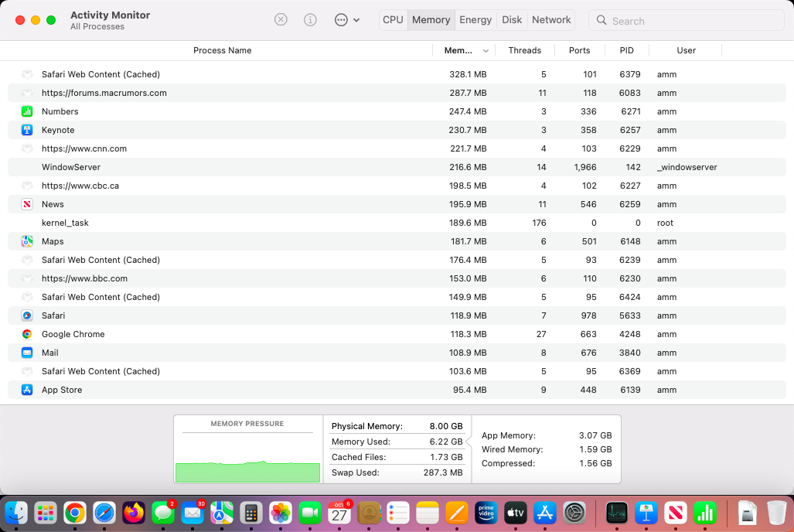This screenshot has height=532, width=794.
Task: Select the Google Chrome process icon
Action: [27, 334]
